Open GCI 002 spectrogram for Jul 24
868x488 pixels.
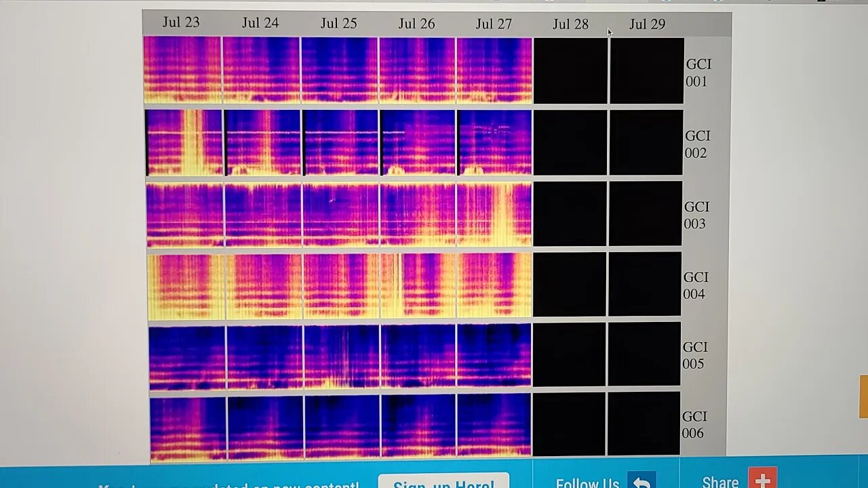pyautogui.click(x=262, y=142)
